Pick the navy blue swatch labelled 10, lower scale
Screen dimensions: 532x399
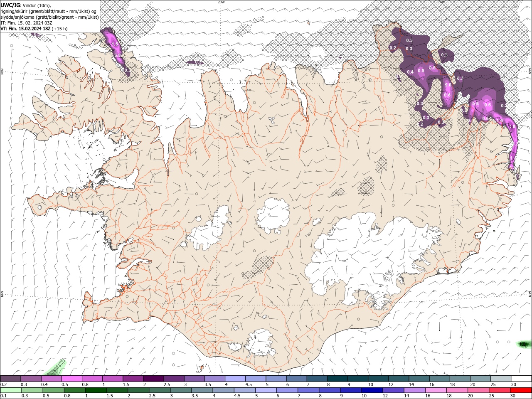(x=372, y=390)
